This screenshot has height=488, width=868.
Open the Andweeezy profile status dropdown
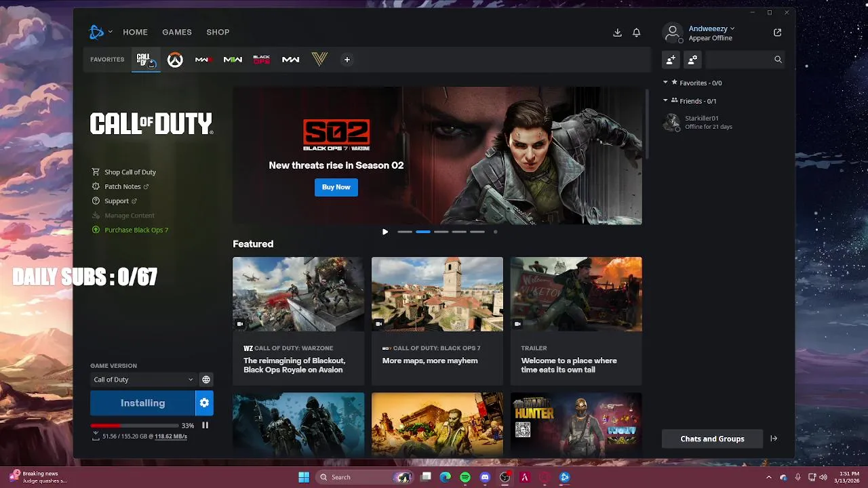[711, 28]
